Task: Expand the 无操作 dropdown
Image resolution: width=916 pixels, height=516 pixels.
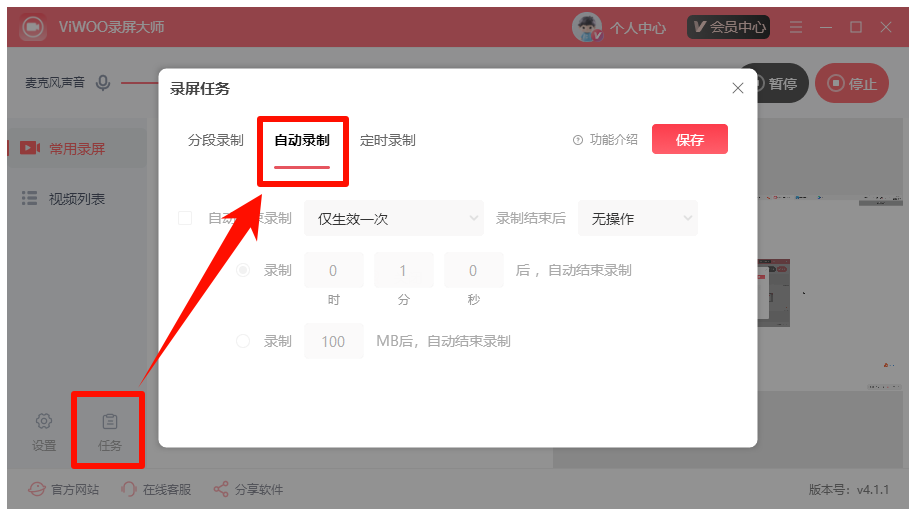Action: (638, 219)
